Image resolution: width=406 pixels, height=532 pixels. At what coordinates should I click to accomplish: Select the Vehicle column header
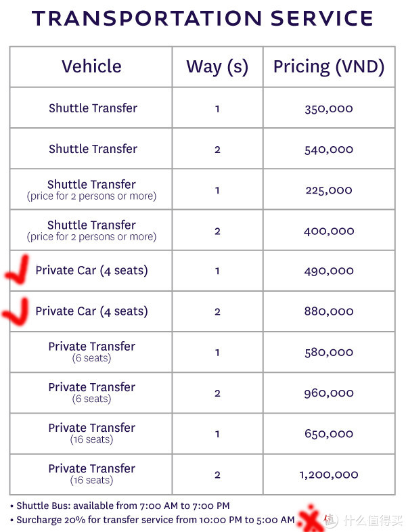91,66
